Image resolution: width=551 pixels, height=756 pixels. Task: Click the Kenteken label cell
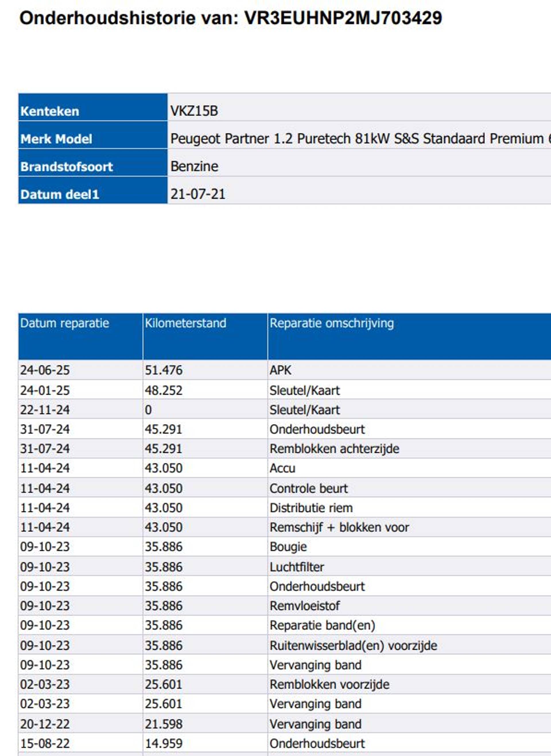[50, 111]
